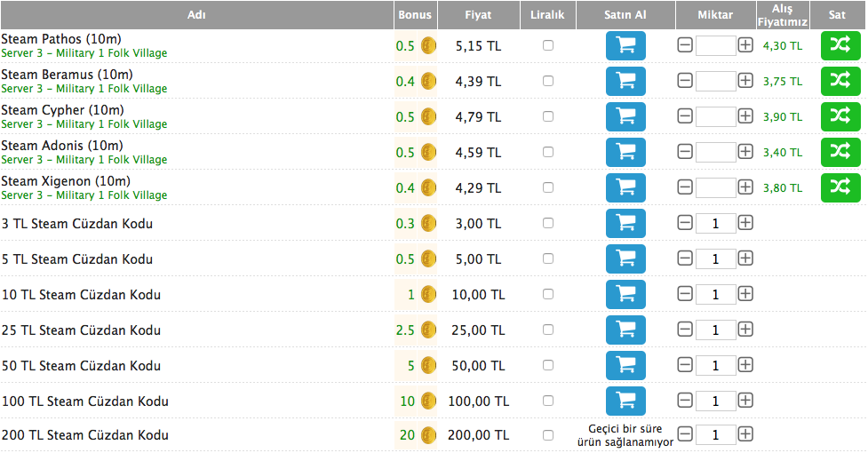Click sell icon for Steam Pathos (10m)

(x=840, y=46)
